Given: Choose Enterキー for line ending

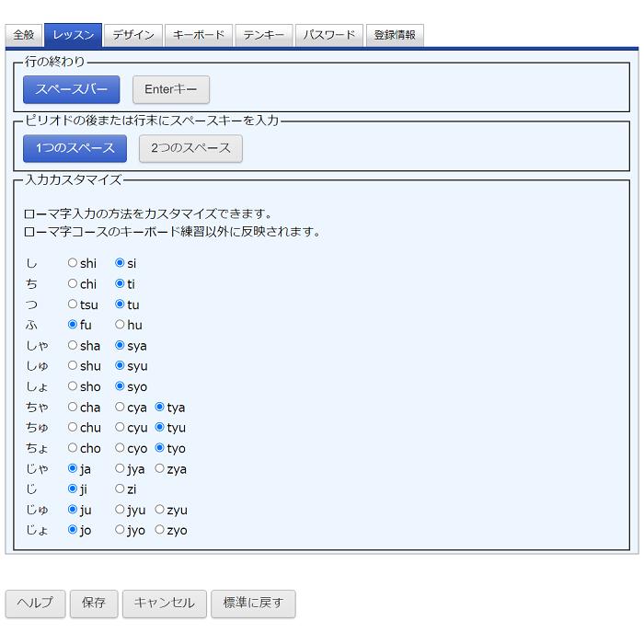Looking at the screenshot, I should [171, 89].
